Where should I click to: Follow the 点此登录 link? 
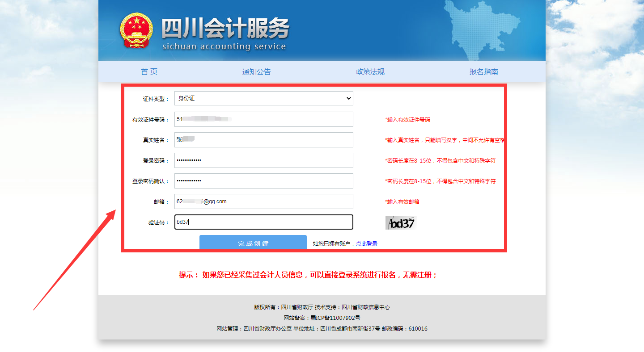click(367, 244)
